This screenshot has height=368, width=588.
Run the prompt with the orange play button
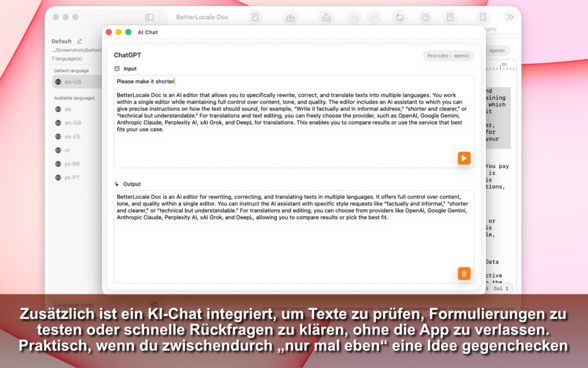464,158
